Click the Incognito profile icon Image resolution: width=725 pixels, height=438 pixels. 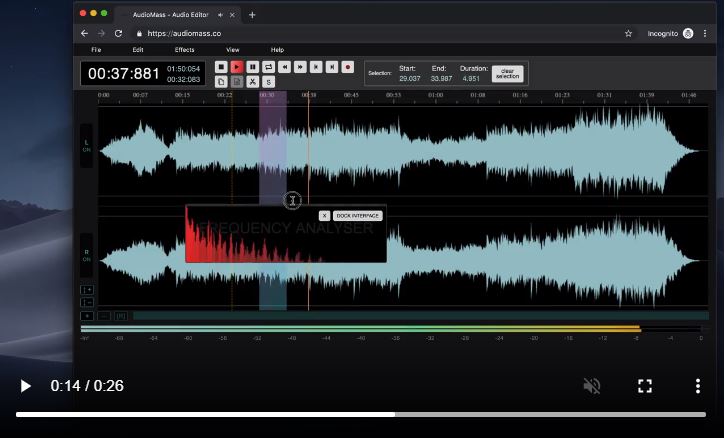(x=688, y=33)
